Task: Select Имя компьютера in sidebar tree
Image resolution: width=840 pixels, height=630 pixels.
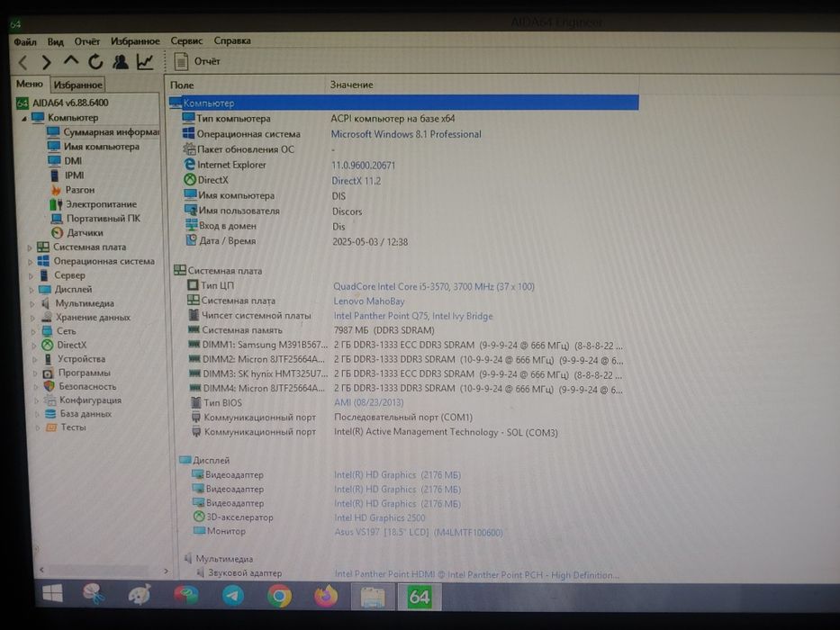Action: [x=94, y=146]
